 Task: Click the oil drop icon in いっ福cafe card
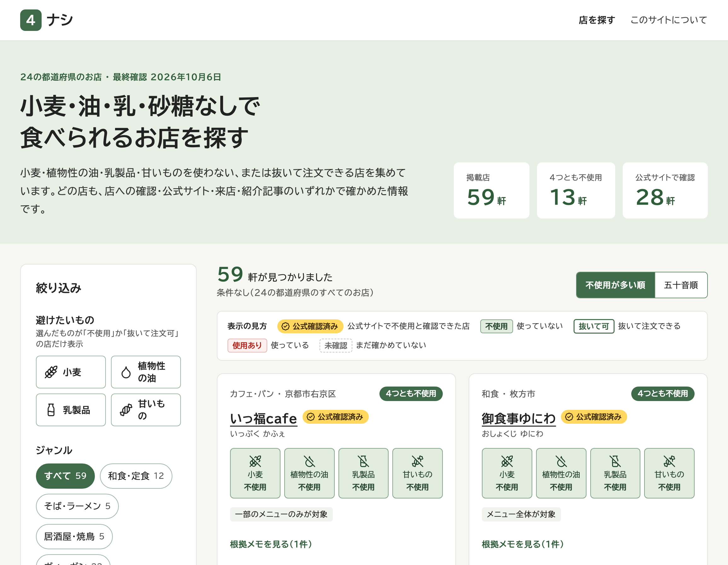[309, 462]
